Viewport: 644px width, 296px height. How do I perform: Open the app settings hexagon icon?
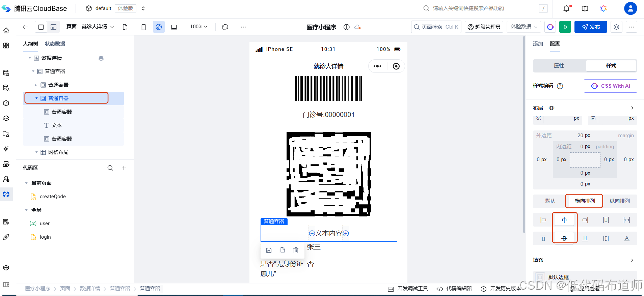[616, 27]
